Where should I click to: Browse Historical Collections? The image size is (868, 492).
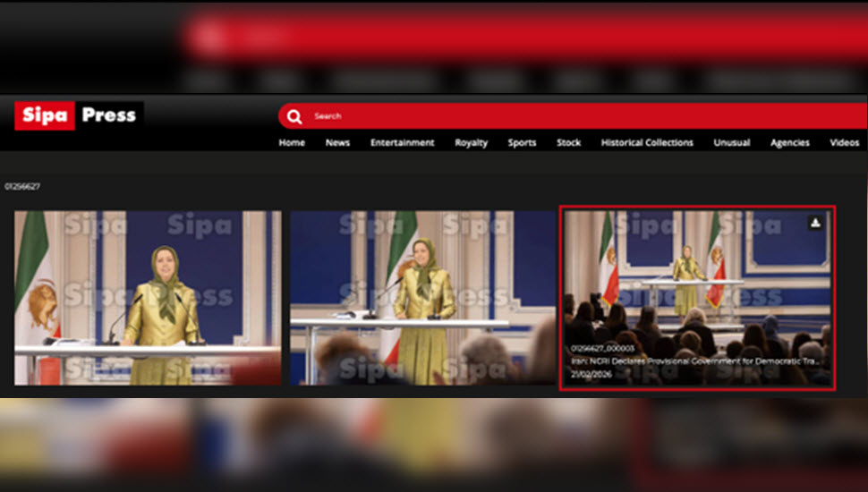coord(647,143)
